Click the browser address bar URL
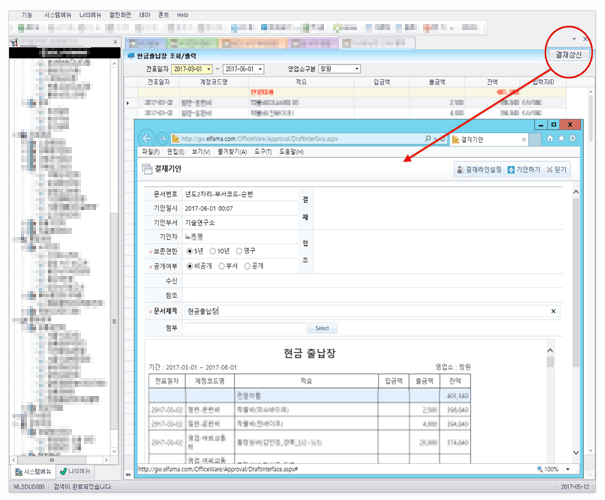The image size is (605, 500). (x=260, y=139)
